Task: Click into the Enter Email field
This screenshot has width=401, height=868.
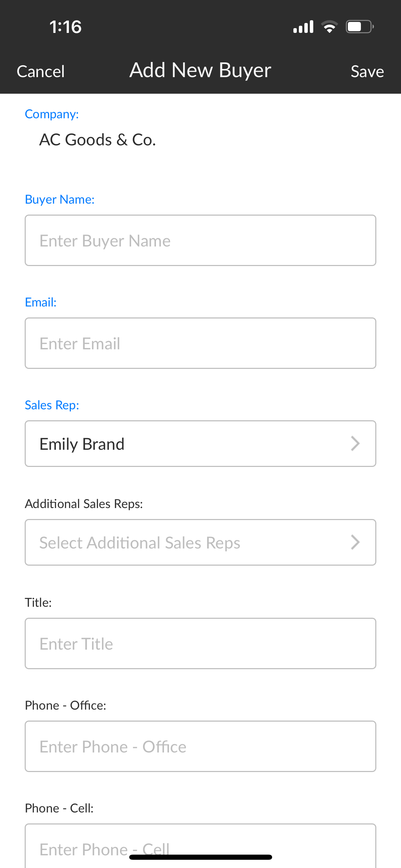Action: (x=200, y=343)
